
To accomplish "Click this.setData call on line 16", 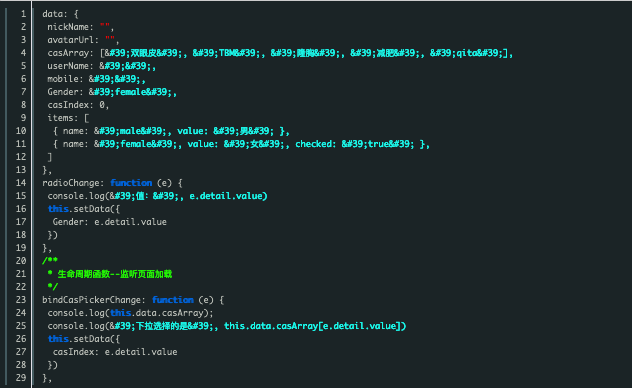I will tap(83, 209).
